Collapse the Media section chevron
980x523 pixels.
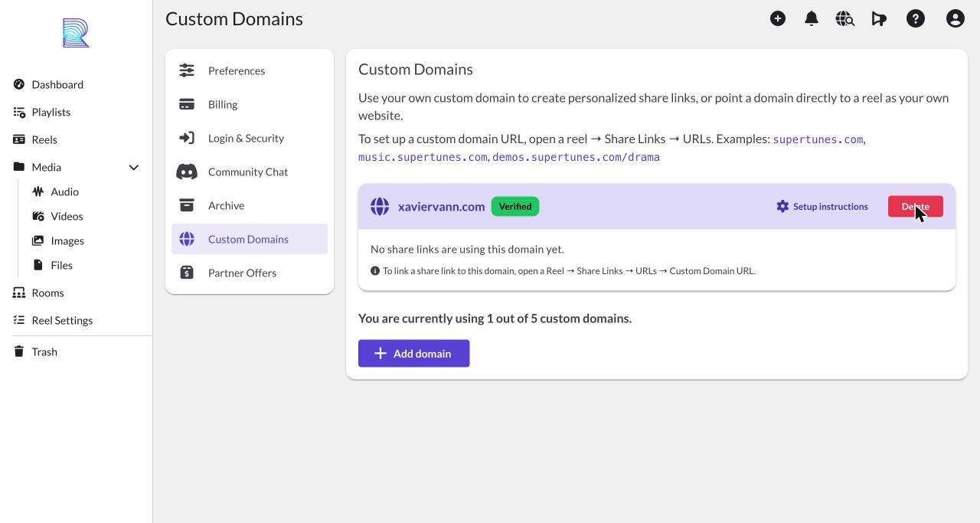[133, 167]
